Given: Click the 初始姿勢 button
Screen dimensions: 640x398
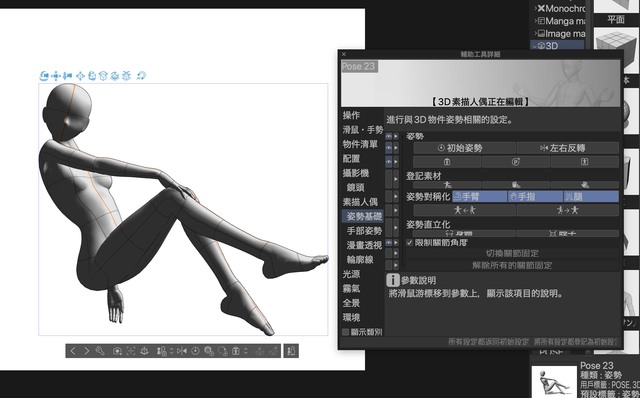Looking at the screenshot, I should coord(464,148).
